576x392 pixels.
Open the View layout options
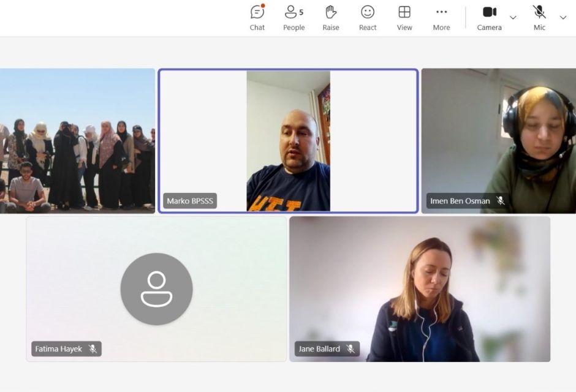404,18
